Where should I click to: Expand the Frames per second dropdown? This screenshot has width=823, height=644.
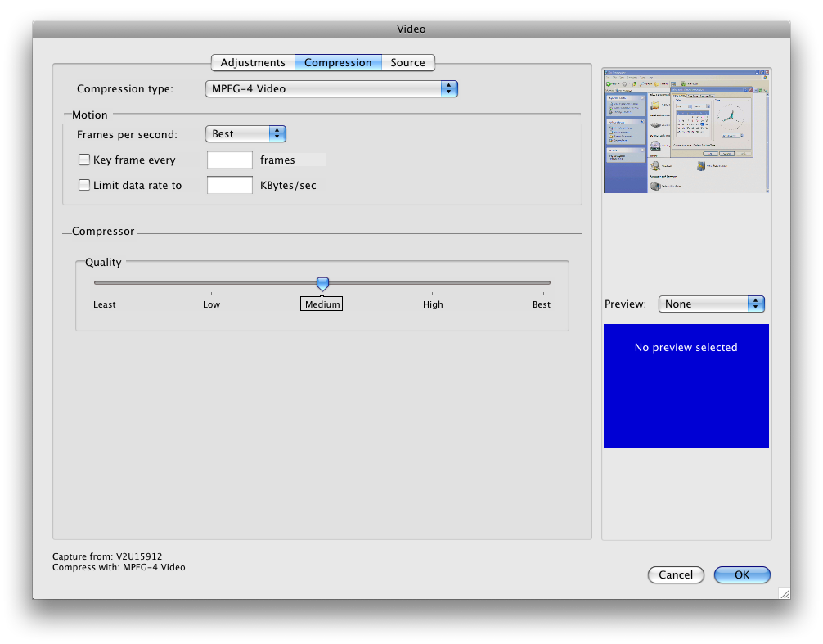tap(245, 134)
